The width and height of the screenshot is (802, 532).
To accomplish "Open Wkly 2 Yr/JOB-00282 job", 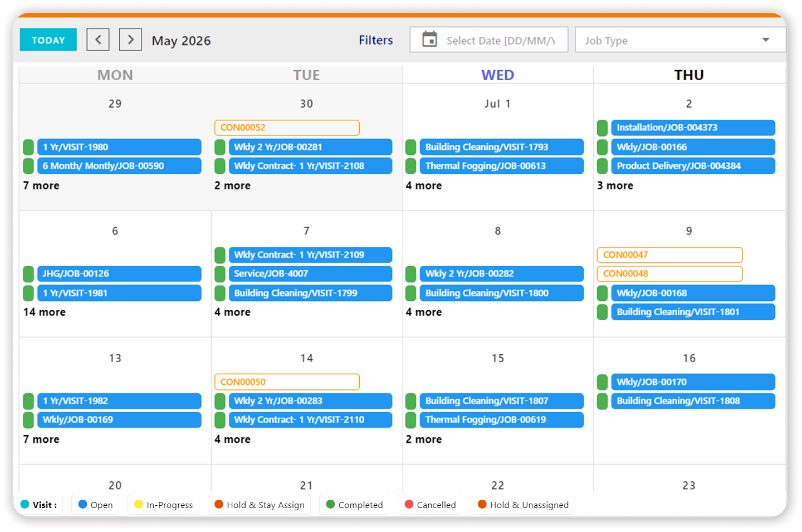I will tap(502, 274).
